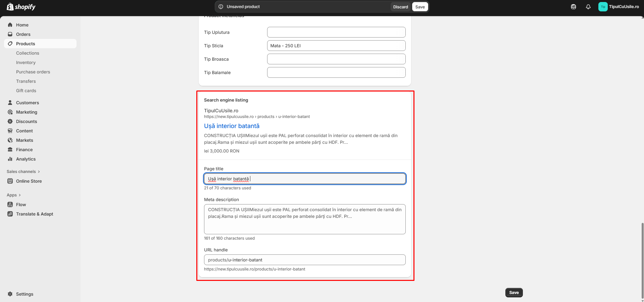Expand the Sales channels section
The height and width of the screenshot is (302, 644).
coord(39,172)
